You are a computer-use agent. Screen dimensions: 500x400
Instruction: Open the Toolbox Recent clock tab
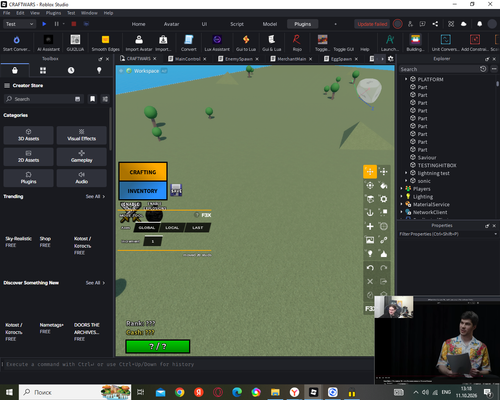(x=71, y=70)
